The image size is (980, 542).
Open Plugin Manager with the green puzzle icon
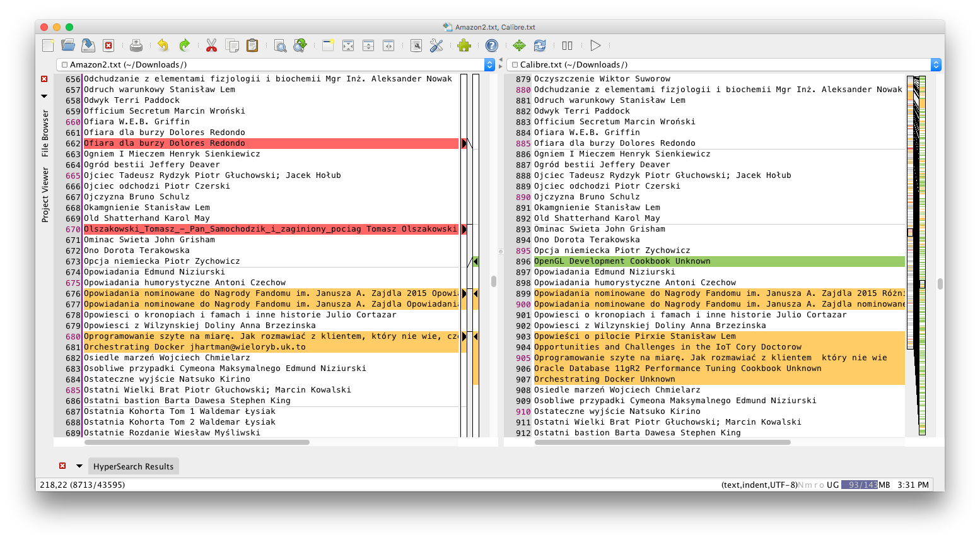464,45
